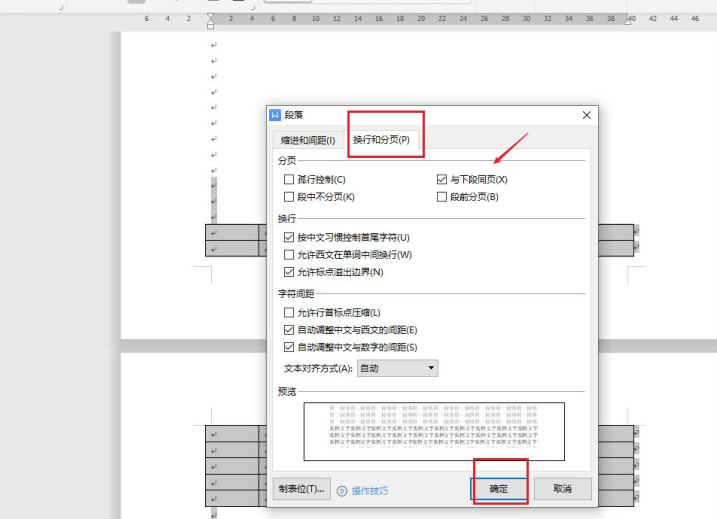Click the play icon beside 操作技巧
This screenshot has height=519, width=717.
(342, 490)
